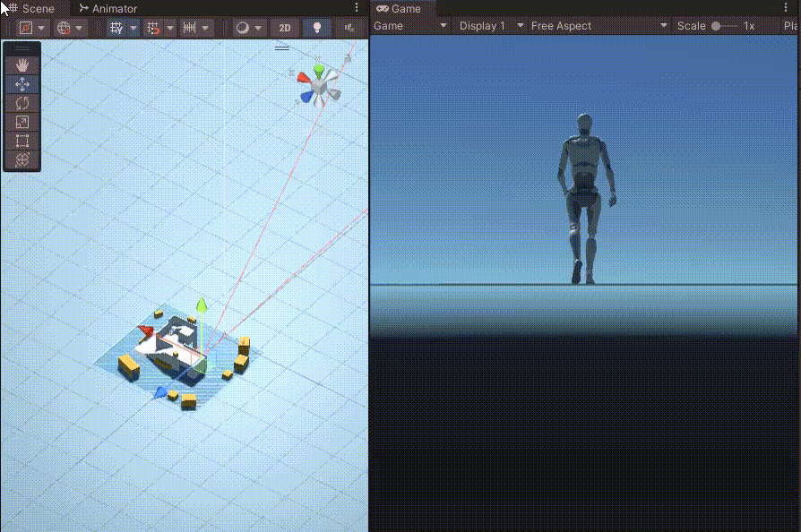Click the red X axis on orientation gizmo

point(304,78)
